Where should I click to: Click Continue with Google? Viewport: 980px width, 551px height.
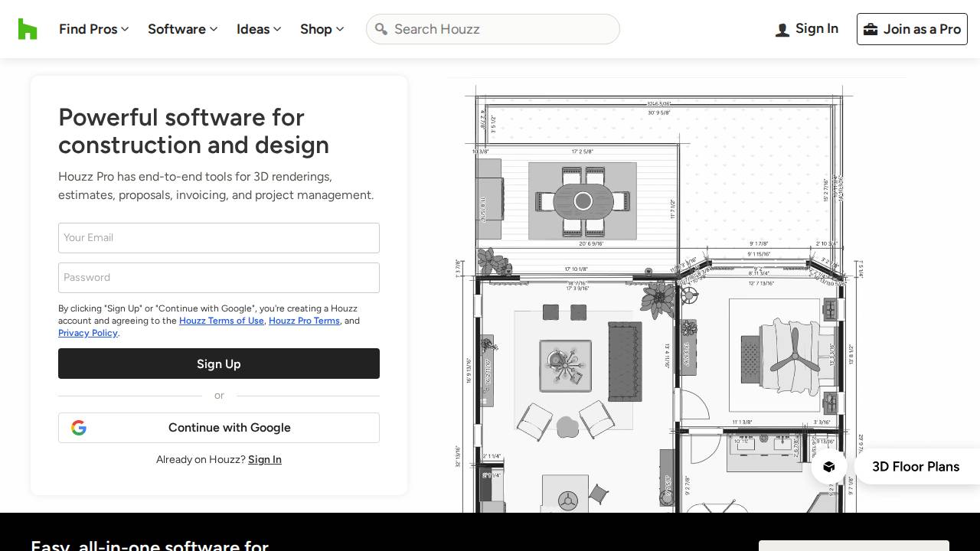(x=219, y=428)
